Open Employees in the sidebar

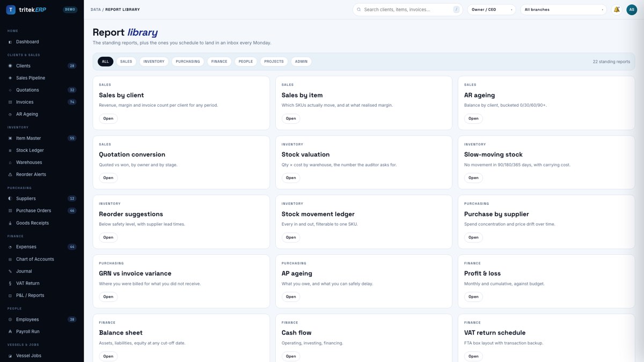click(42, 320)
